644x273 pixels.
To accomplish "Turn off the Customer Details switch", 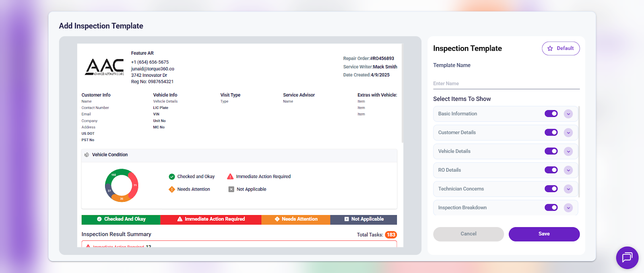I will pos(551,133).
